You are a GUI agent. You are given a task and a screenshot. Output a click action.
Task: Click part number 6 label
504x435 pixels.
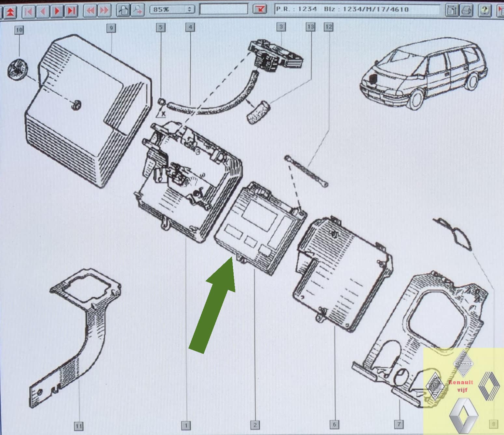click(334, 424)
